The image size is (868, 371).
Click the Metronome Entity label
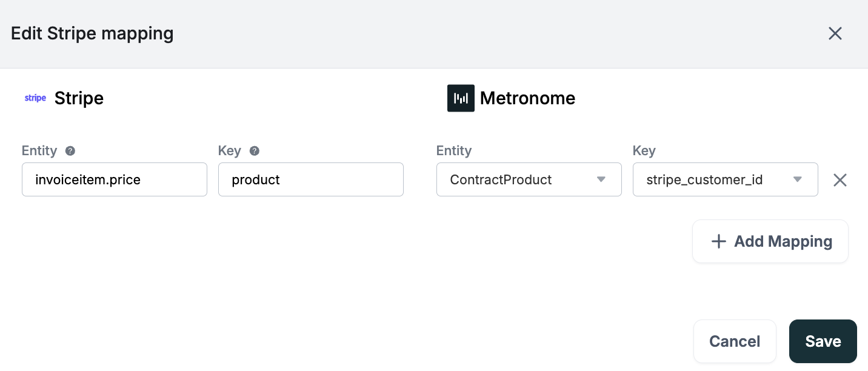point(453,151)
